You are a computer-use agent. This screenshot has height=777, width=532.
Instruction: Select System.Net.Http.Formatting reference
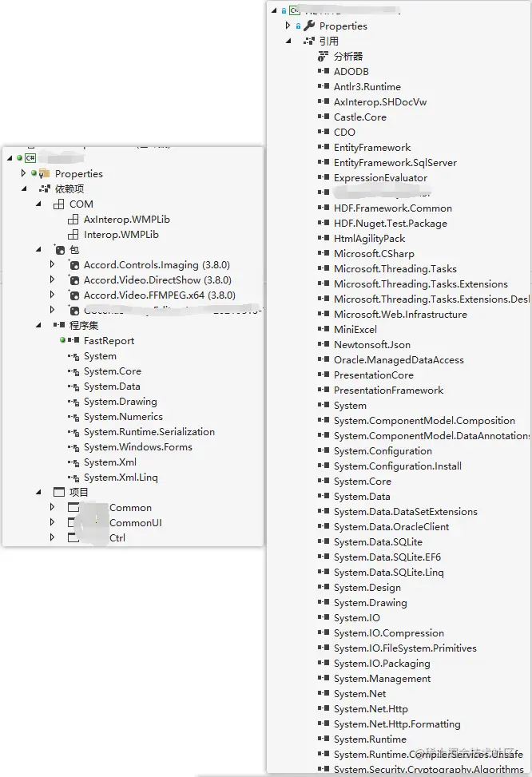pos(397,723)
